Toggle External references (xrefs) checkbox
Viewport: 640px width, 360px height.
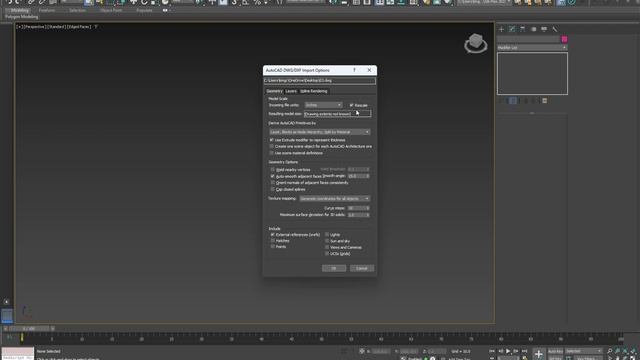pyautogui.click(x=273, y=235)
